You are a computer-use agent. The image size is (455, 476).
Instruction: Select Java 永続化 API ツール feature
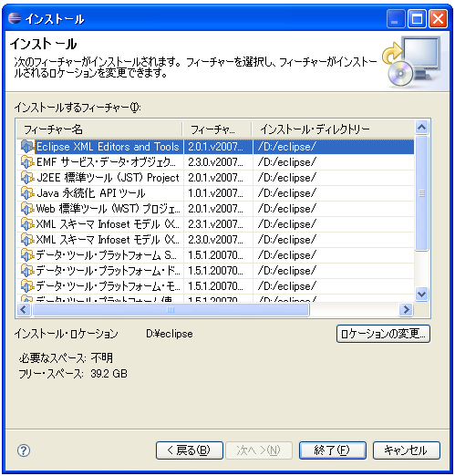click(215, 193)
